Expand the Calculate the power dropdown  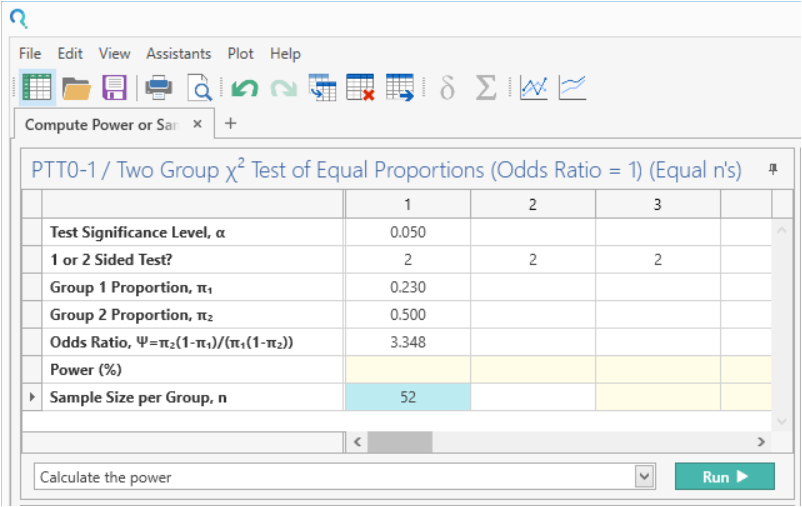click(644, 477)
